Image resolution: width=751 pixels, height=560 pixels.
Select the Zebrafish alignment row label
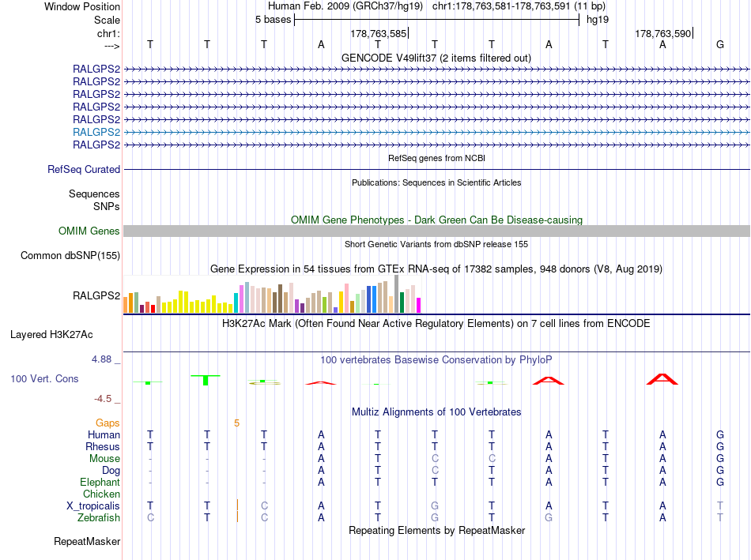pyautogui.click(x=99, y=518)
